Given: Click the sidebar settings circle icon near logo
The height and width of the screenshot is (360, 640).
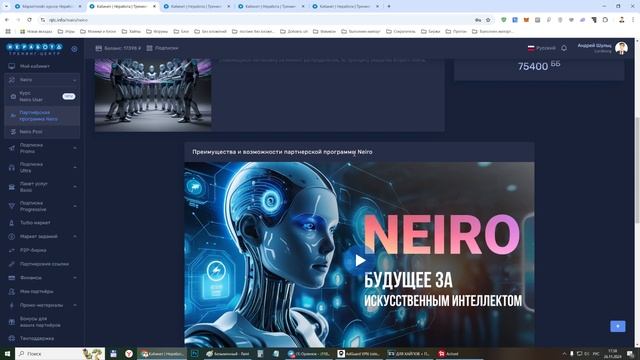Looking at the screenshot, I should pyautogui.click(x=74, y=49).
